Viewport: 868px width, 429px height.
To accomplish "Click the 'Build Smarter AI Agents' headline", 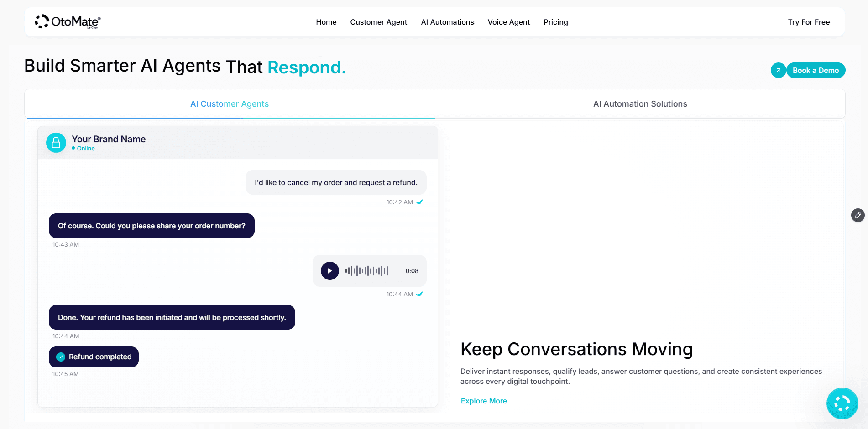I will [x=185, y=67].
